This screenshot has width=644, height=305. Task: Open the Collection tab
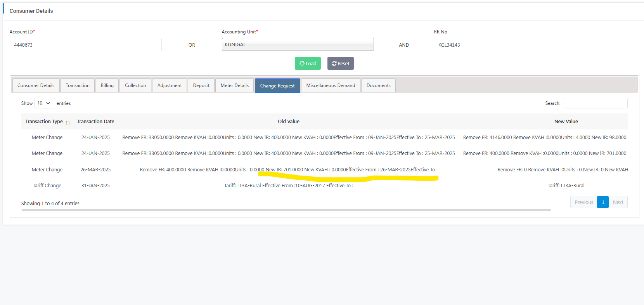point(135,85)
